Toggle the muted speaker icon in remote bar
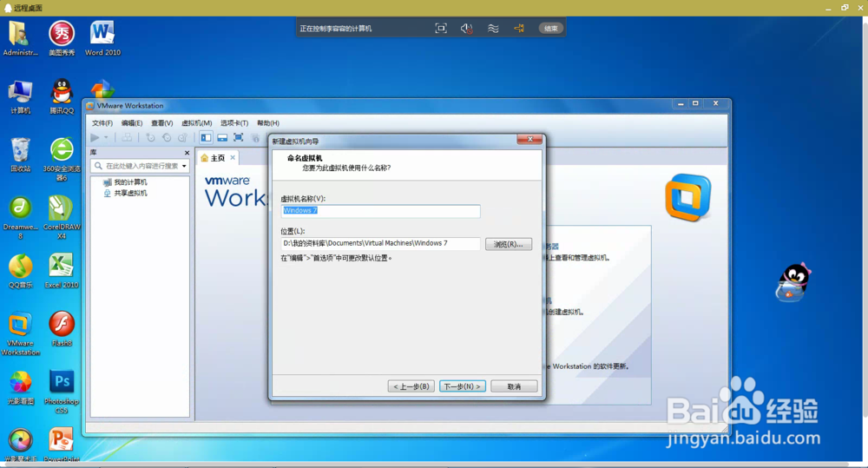The width and height of the screenshot is (868, 468). click(x=467, y=29)
